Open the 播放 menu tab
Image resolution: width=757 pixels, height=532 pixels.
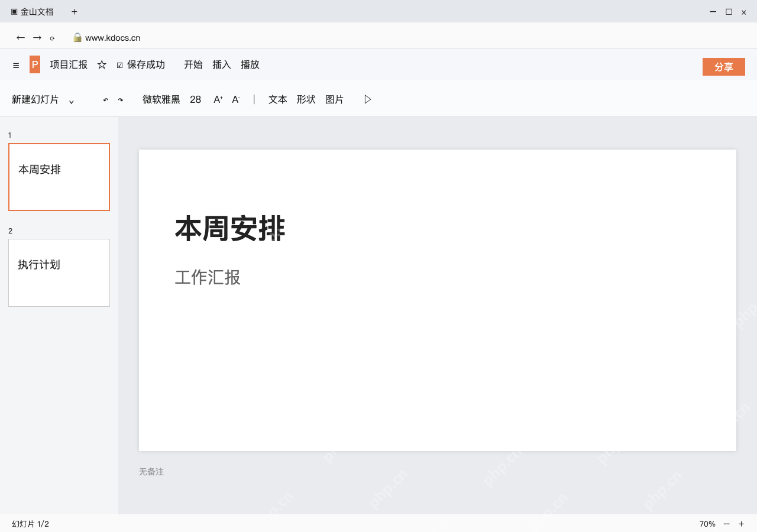[250, 65]
